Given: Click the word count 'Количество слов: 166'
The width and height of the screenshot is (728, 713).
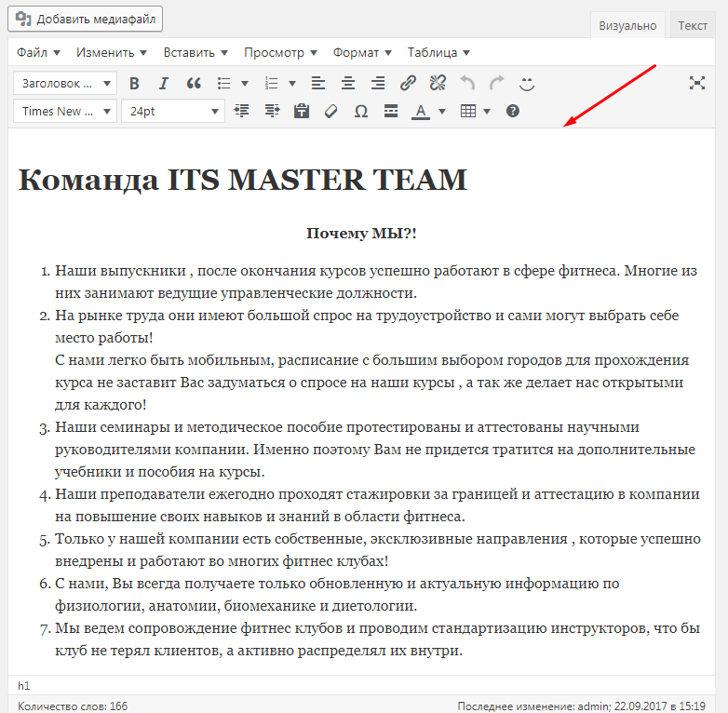Looking at the screenshot, I should (73, 706).
